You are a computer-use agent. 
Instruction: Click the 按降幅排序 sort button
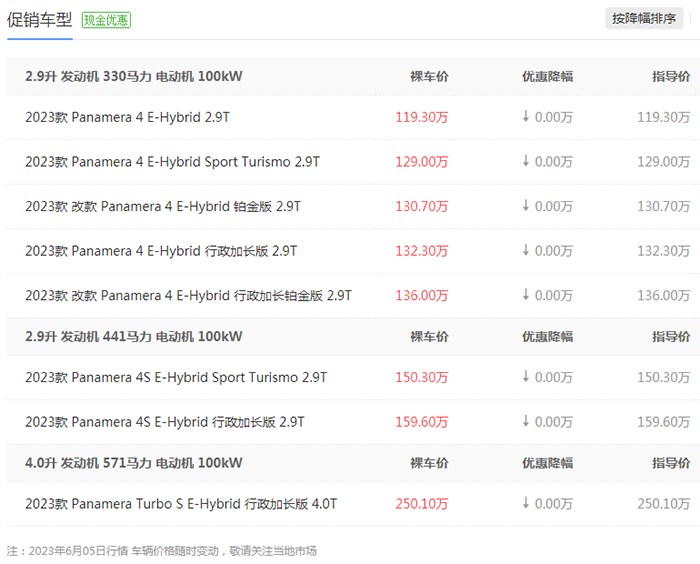pyautogui.click(x=644, y=19)
